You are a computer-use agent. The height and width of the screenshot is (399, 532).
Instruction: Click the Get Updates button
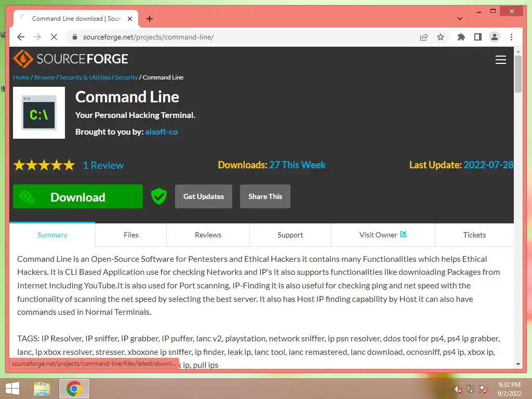point(204,196)
